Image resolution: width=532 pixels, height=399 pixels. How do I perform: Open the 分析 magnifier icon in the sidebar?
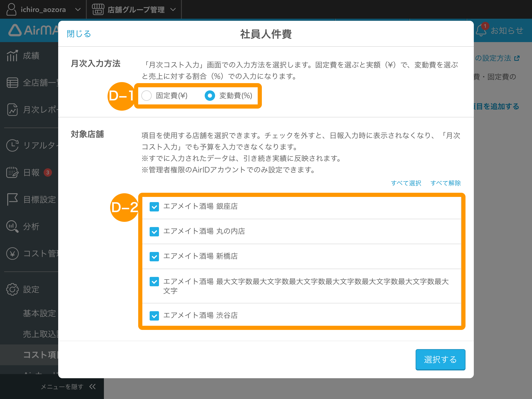(12, 226)
